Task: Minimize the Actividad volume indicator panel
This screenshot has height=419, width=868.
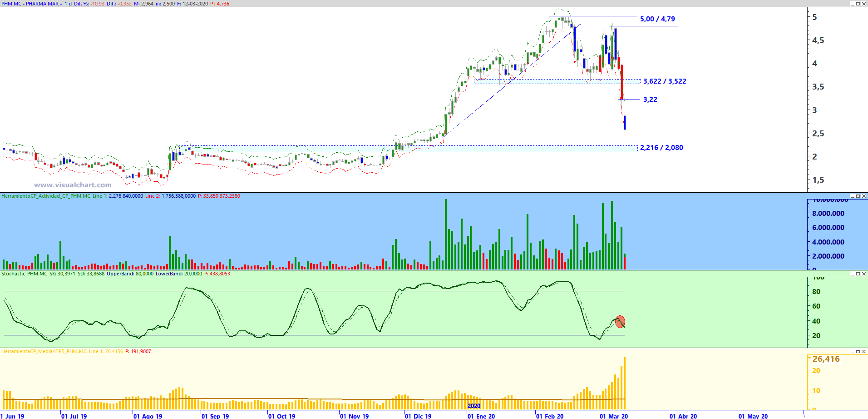Action: tap(852, 196)
